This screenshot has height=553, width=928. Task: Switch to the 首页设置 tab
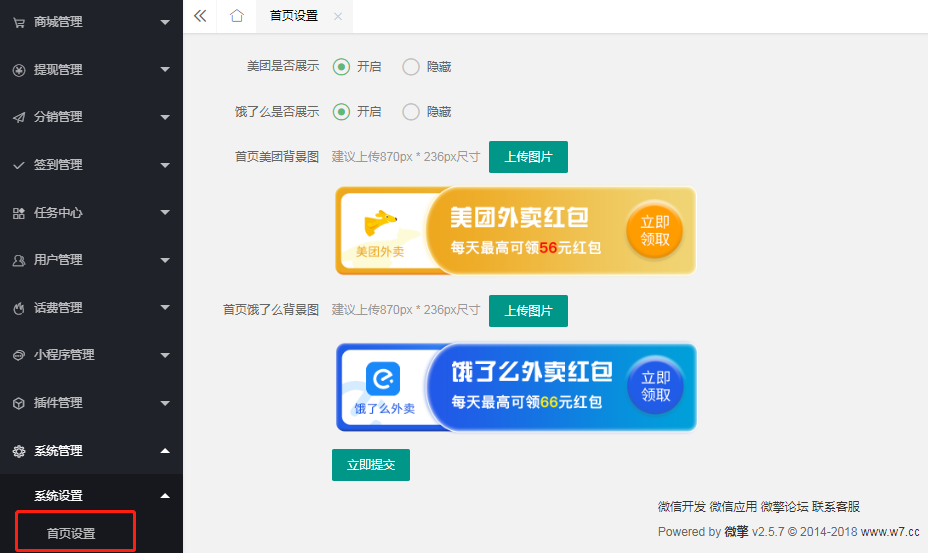[294, 16]
